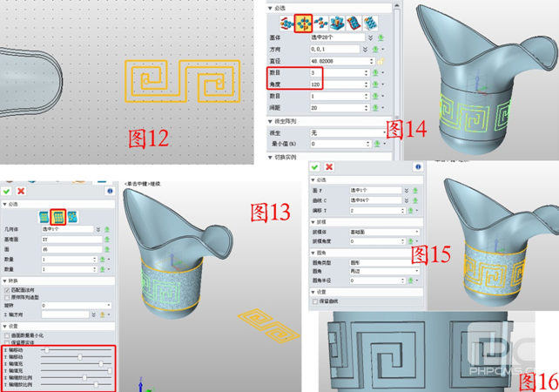The width and height of the screenshot is (559, 392).
Task: Enable the 曲面数量最小化 checkbox
Action: [x=6, y=335]
